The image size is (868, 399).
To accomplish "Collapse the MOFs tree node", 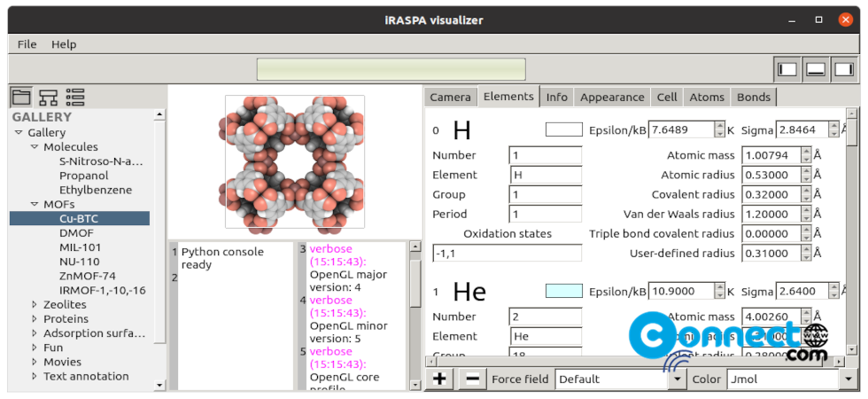I will click(x=35, y=205).
